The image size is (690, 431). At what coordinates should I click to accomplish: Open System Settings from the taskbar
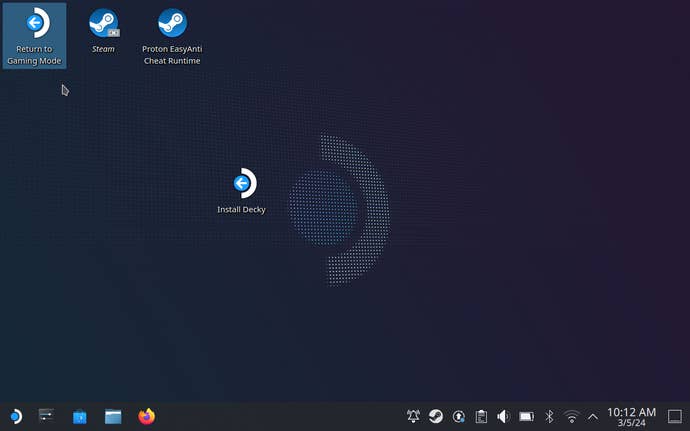click(46, 416)
